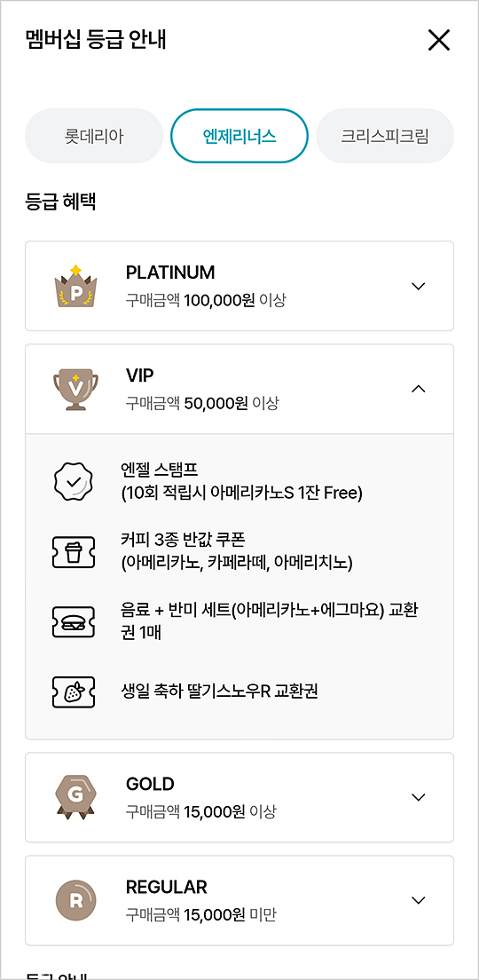This screenshot has height=980, width=479.
Task: Click the VIP trophy badge icon
Action: click(75, 390)
